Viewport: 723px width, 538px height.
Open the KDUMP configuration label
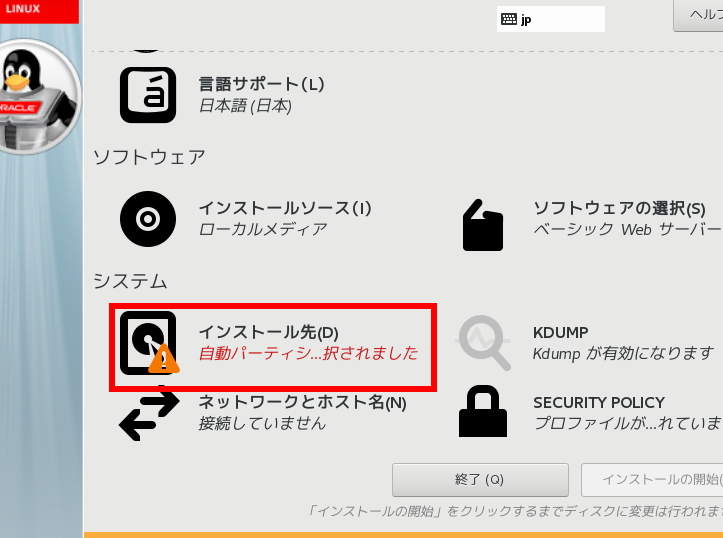560,332
